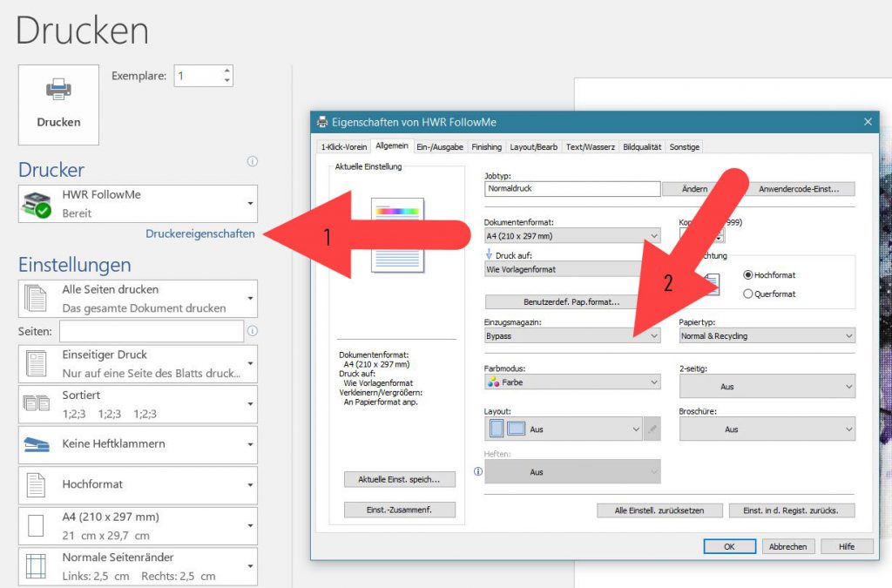Decrease Exemplare count with down arrow
The width and height of the screenshot is (892, 588).
click(x=227, y=81)
